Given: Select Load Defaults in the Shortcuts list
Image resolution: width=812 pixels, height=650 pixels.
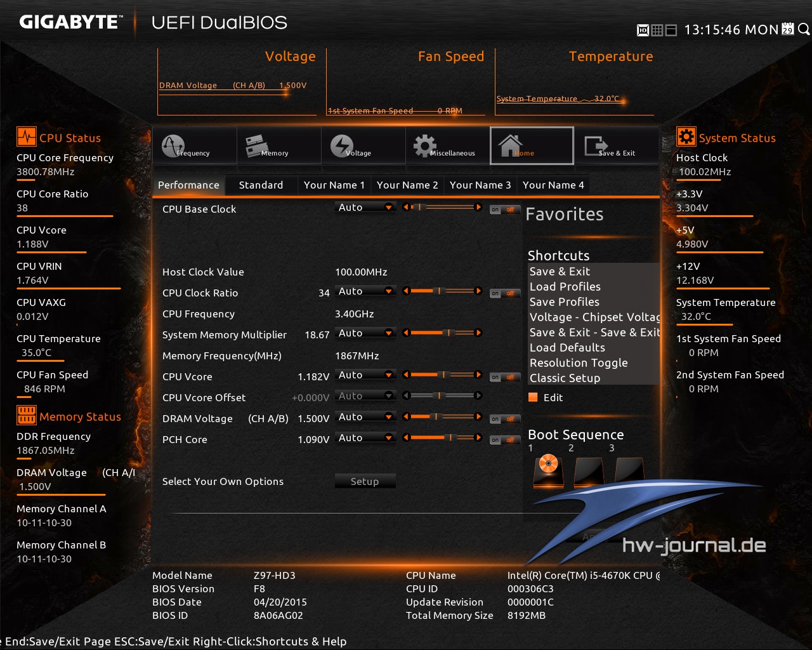Looking at the screenshot, I should coord(566,347).
